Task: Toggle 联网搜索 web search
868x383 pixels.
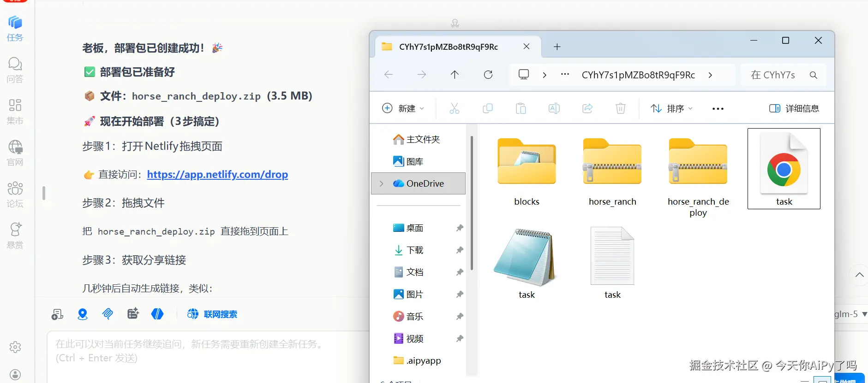Action: [x=212, y=314]
